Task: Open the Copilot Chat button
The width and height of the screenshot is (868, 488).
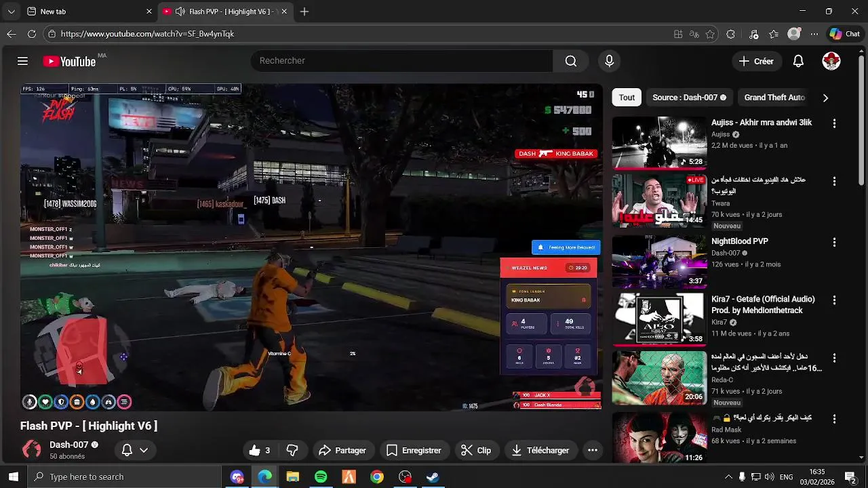Action: tap(845, 34)
